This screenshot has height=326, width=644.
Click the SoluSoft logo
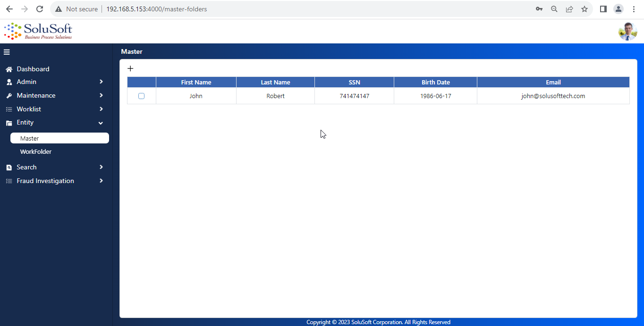[38, 31]
